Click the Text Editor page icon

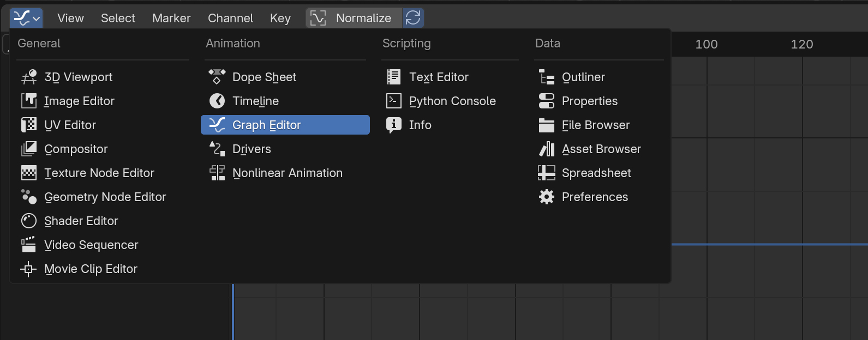point(394,77)
